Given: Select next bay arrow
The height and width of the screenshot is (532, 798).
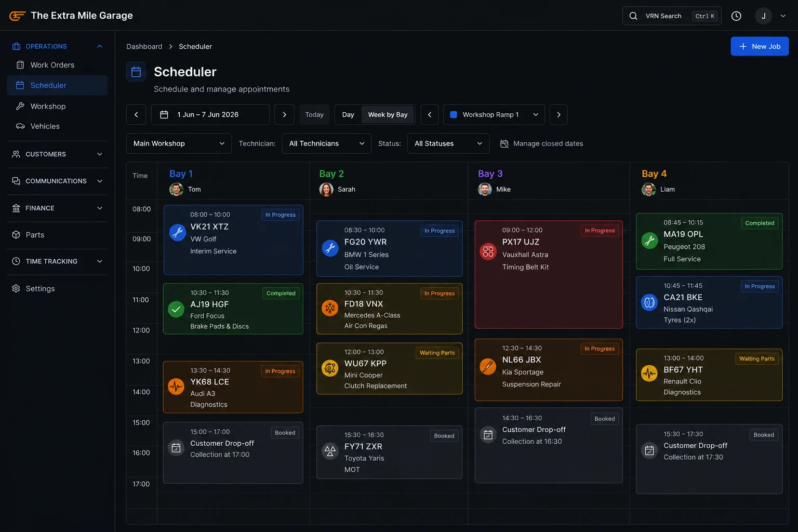Looking at the screenshot, I should 558,115.
